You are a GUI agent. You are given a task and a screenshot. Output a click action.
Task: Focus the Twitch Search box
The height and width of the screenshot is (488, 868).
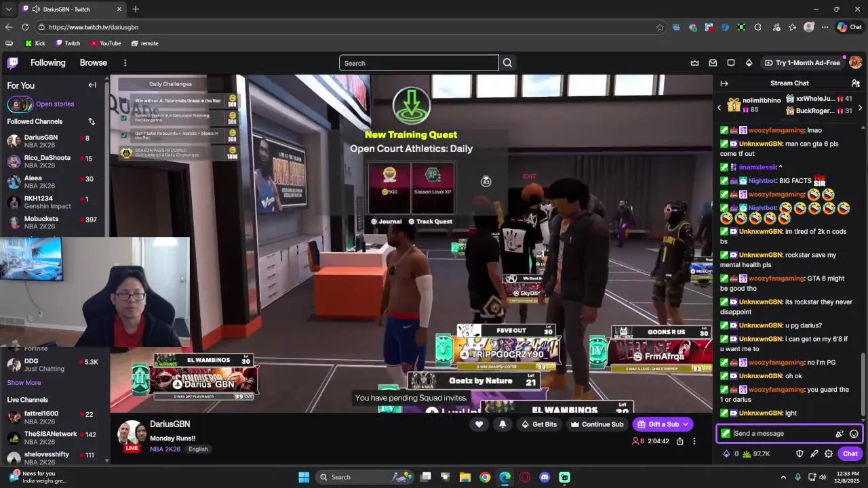[419, 63]
